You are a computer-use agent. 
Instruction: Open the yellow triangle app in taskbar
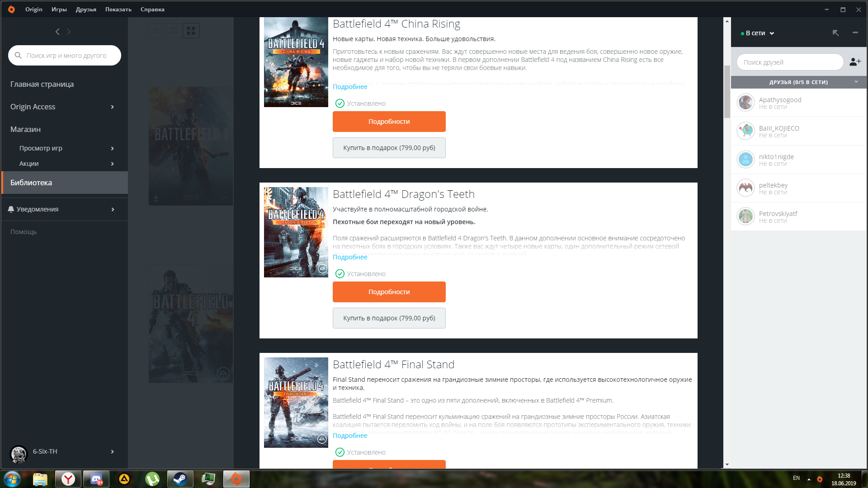(124, 479)
